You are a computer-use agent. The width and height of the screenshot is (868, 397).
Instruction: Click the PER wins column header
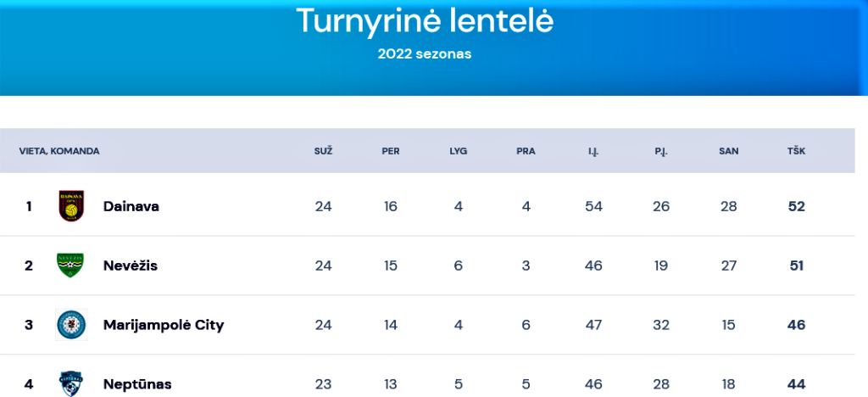coord(390,151)
